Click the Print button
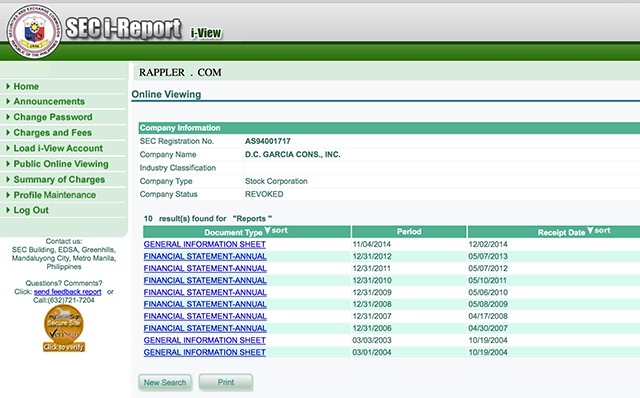The height and width of the screenshot is (398, 640). (226, 382)
